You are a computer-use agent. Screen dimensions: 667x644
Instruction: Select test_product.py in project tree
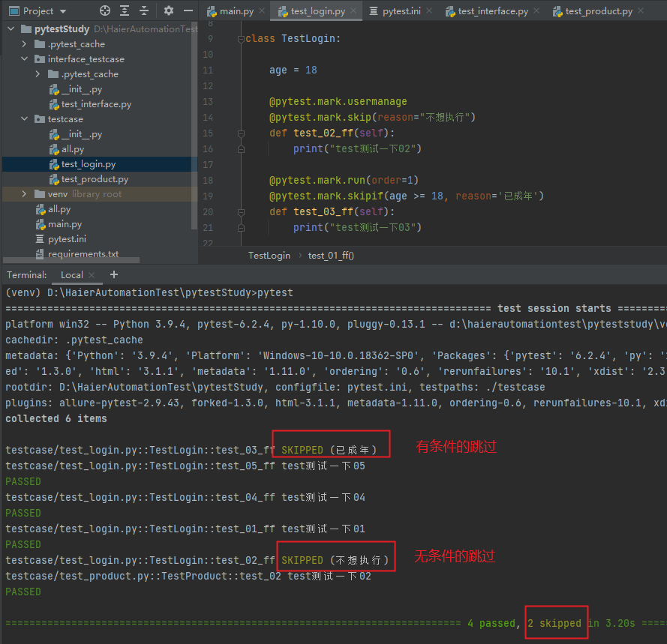pos(95,179)
